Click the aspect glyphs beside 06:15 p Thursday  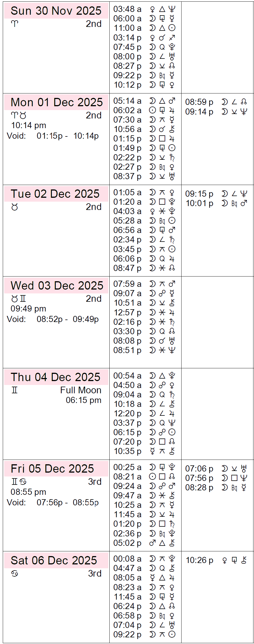pyautogui.click(x=162, y=432)
